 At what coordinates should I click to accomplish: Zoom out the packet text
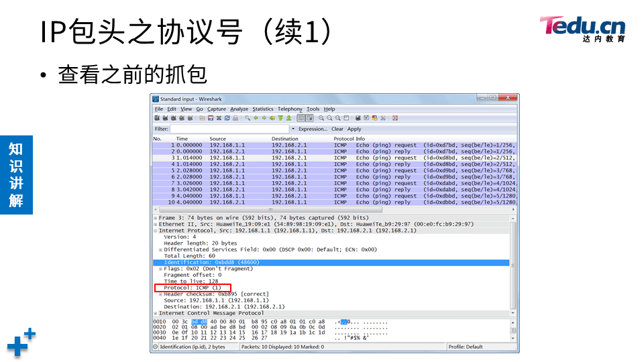[329, 118]
